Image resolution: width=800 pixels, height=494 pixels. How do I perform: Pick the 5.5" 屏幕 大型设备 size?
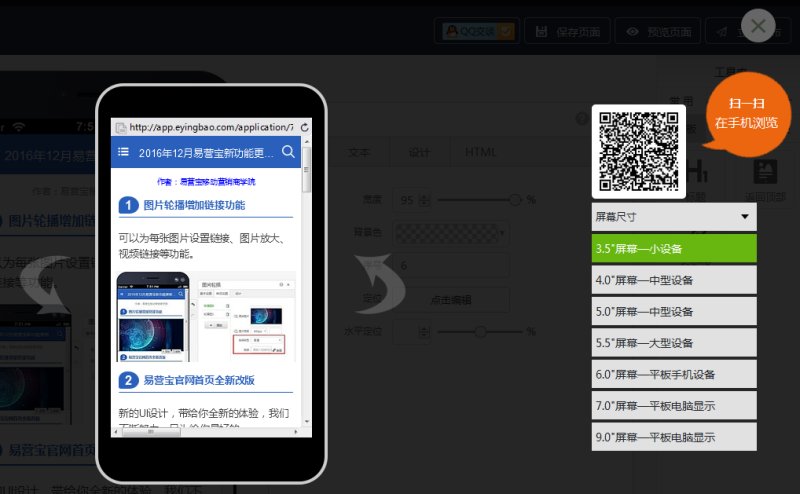[673, 343]
